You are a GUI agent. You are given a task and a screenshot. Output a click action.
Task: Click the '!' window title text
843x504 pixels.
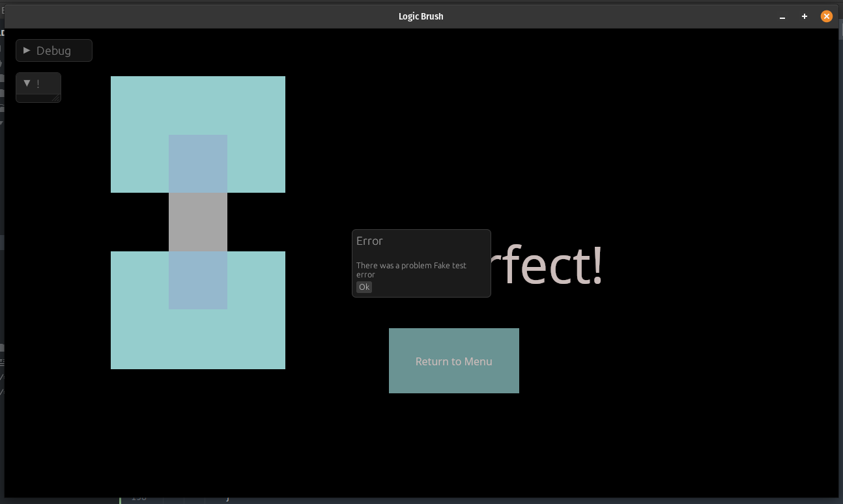pos(38,84)
